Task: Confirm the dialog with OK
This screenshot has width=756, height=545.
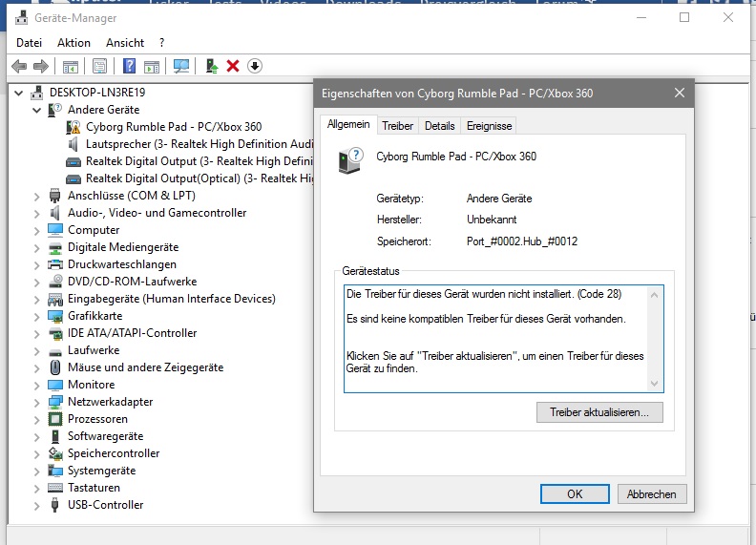Action: point(575,493)
